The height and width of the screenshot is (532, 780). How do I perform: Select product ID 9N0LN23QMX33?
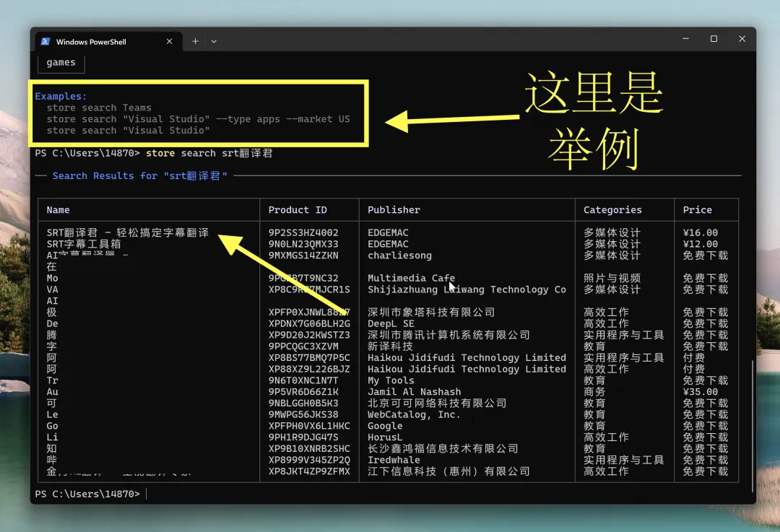click(x=303, y=244)
